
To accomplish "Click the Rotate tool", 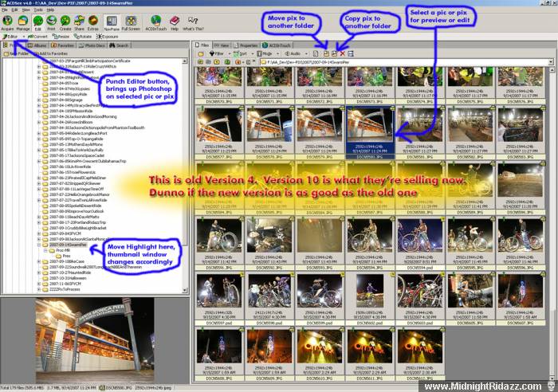I will 83,37.
